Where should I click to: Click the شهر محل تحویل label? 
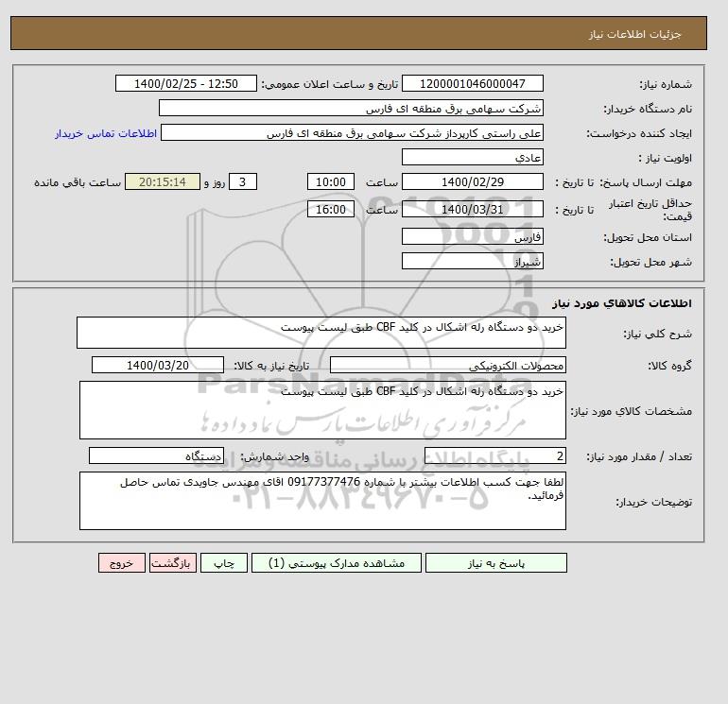[650, 262]
